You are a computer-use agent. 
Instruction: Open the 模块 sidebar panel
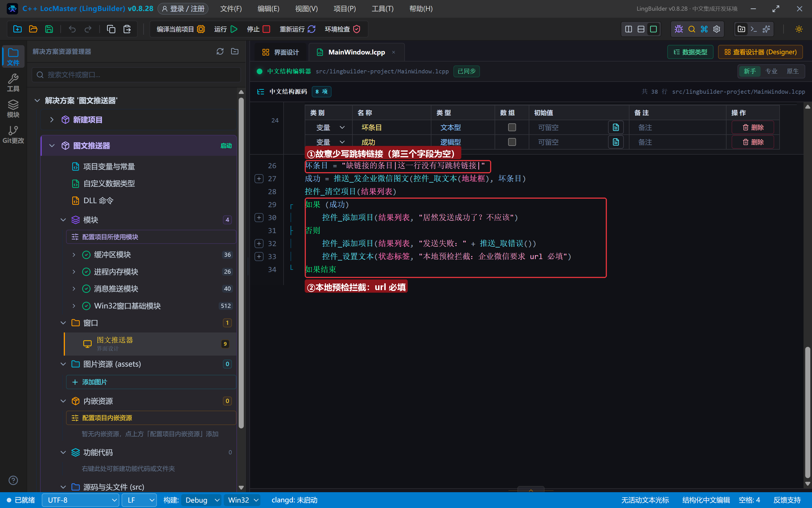click(x=13, y=109)
